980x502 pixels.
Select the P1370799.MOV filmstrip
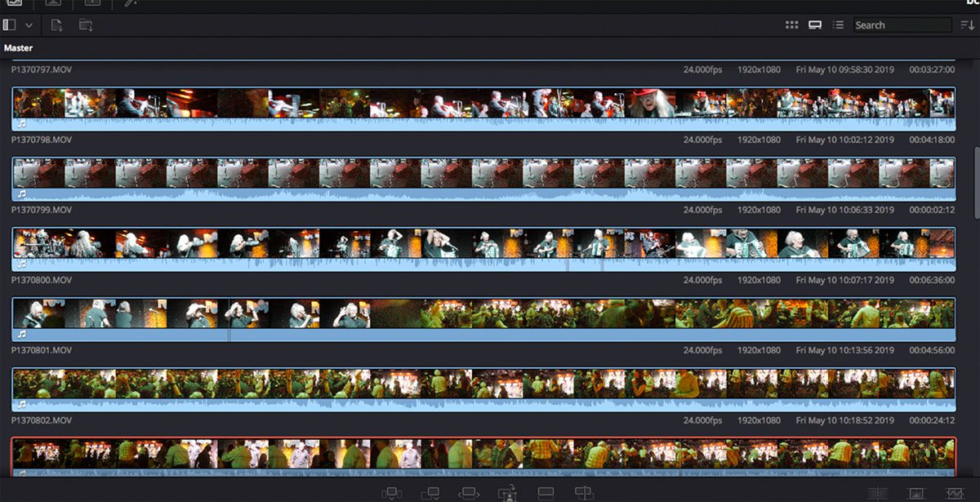tap(483, 249)
